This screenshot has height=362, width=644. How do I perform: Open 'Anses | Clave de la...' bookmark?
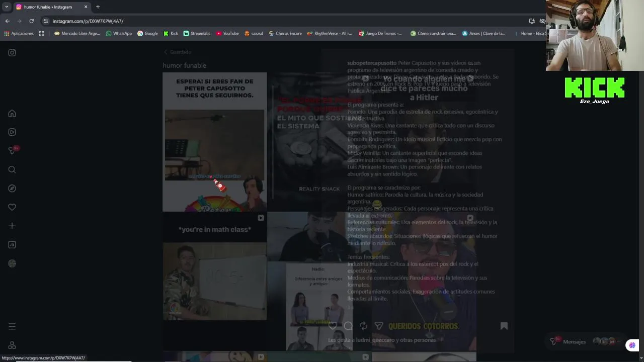tap(484, 34)
